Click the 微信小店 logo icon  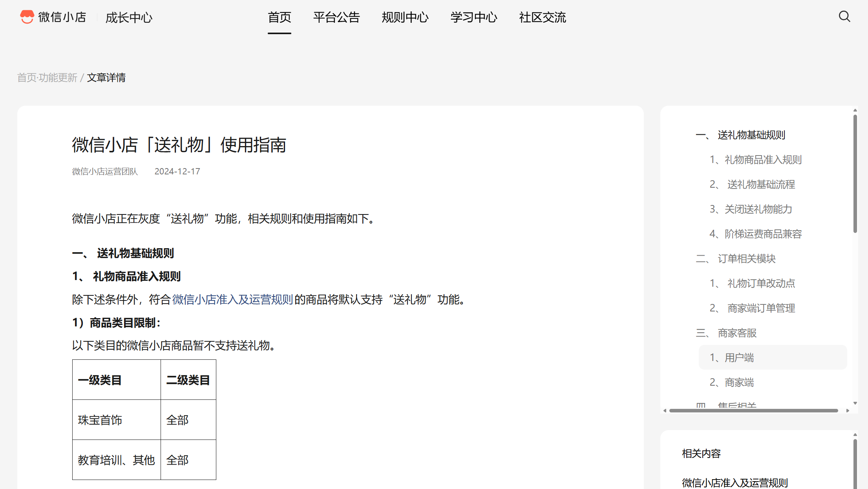[27, 17]
